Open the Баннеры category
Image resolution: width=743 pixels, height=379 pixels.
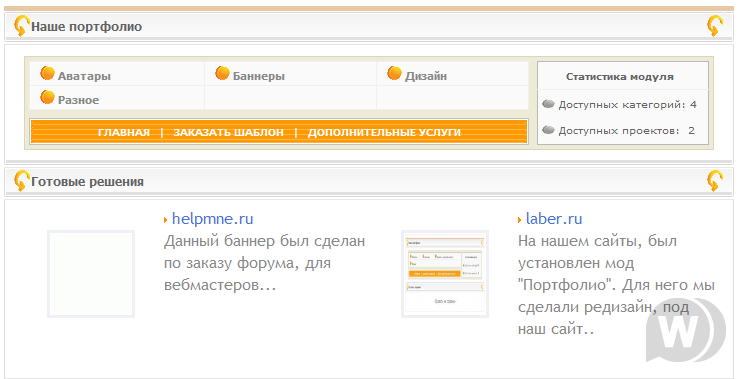[x=259, y=76]
